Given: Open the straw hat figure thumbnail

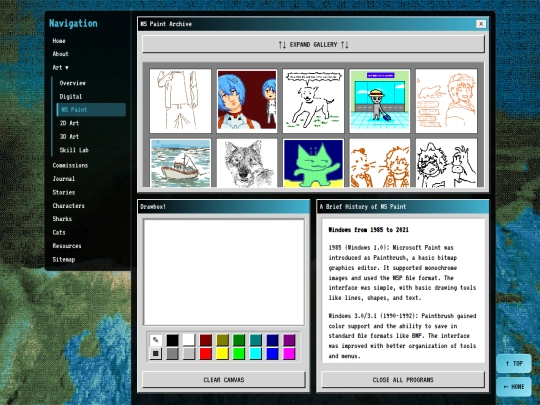Looking at the screenshot, I should [380, 101].
